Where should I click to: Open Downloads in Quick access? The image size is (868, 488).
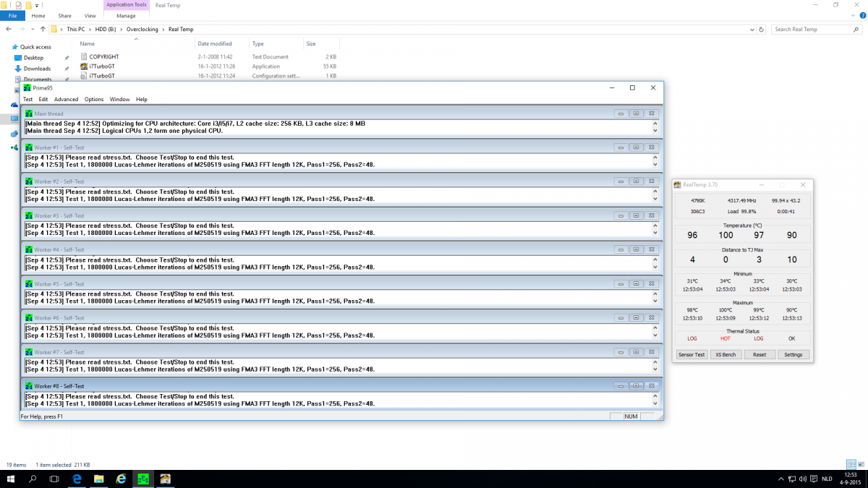click(37, 69)
